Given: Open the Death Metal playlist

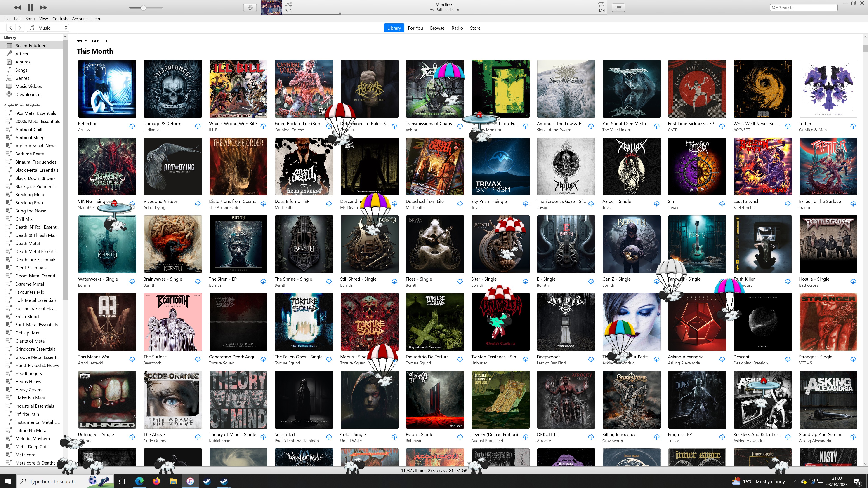Looking at the screenshot, I should coord(27,243).
